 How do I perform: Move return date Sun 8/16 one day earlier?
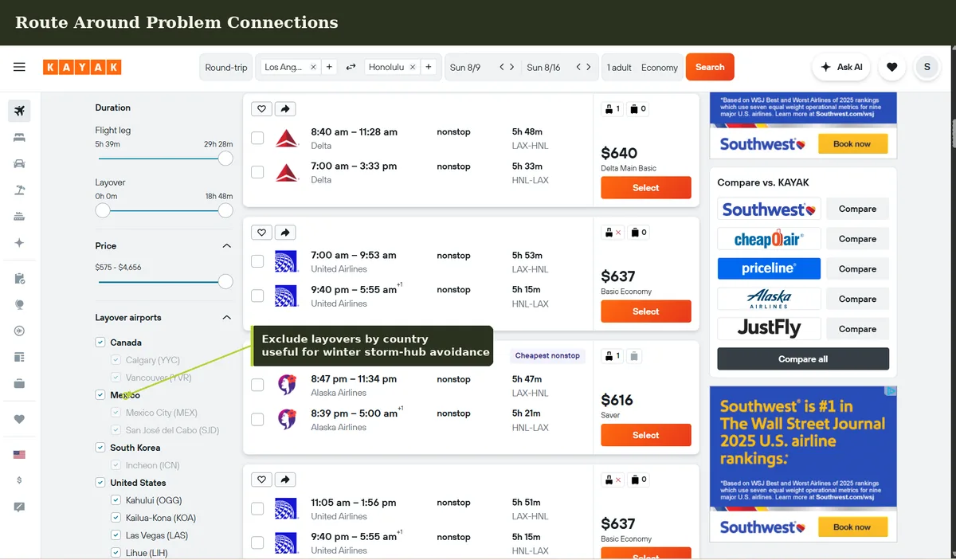tap(579, 67)
